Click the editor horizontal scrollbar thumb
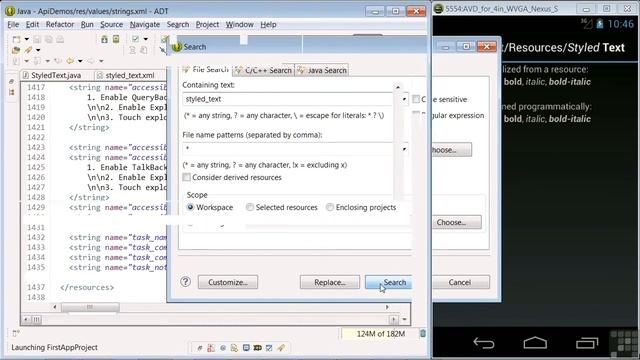Image resolution: width=640 pixels, height=360 pixels. click(x=90, y=307)
